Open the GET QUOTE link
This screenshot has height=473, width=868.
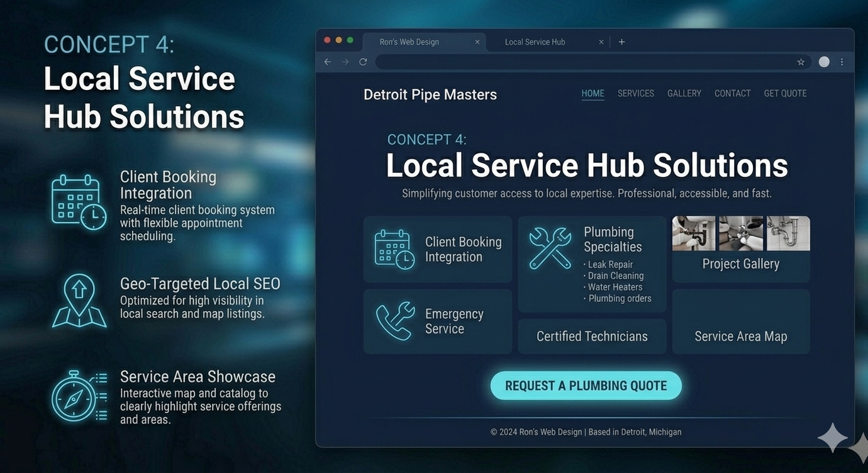tap(785, 93)
